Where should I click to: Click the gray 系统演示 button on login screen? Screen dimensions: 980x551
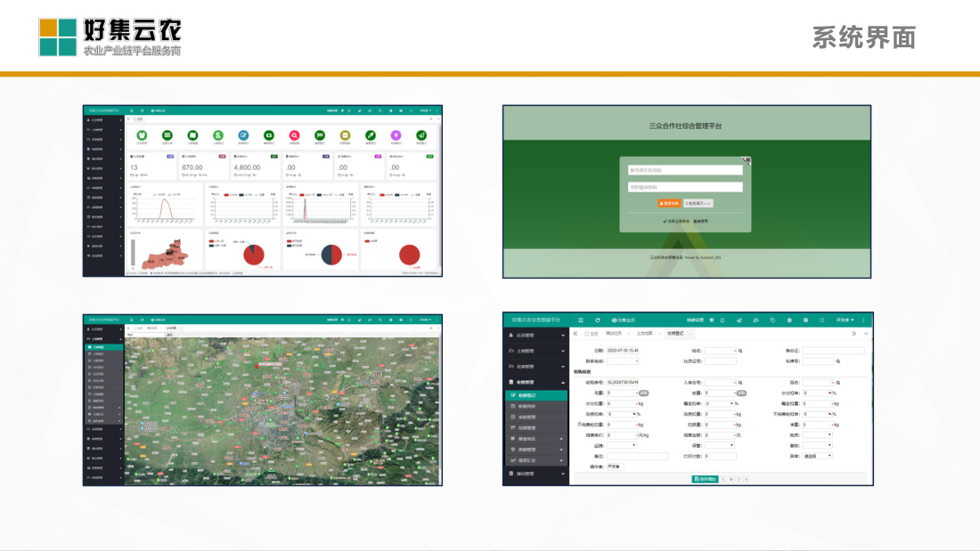[x=698, y=203]
